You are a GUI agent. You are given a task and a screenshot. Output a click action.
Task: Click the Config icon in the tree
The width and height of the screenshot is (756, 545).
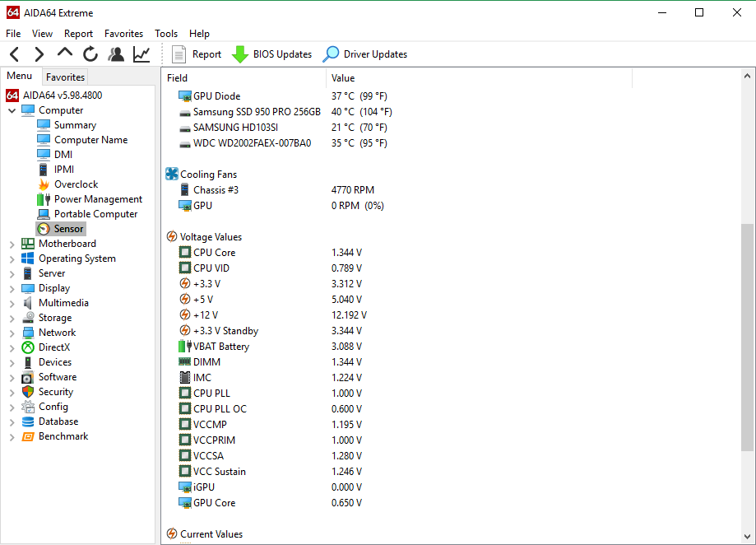coord(28,407)
